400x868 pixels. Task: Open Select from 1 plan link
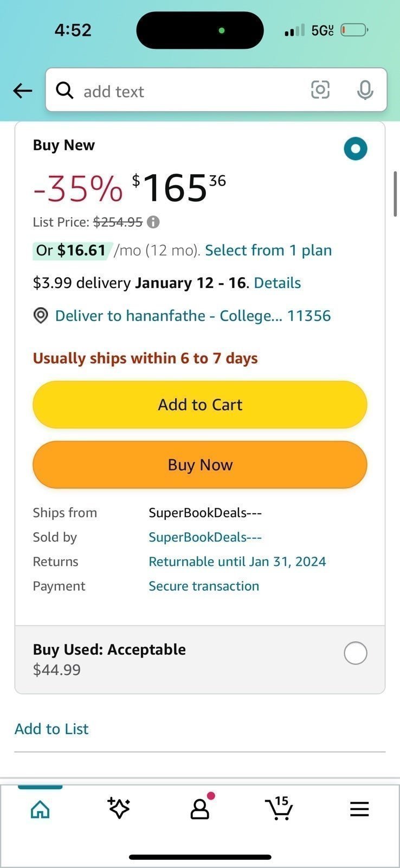pos(268,250)
